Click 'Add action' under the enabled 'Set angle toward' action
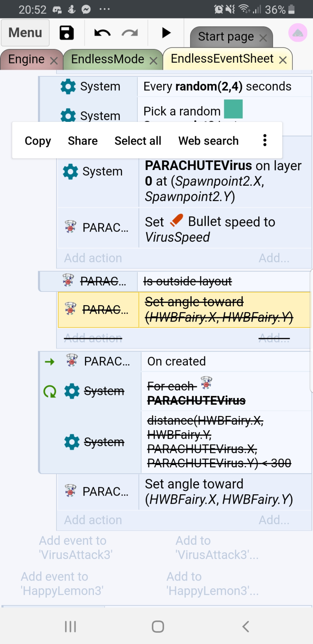Screen dimensions: 313x644 coord(93,520)
